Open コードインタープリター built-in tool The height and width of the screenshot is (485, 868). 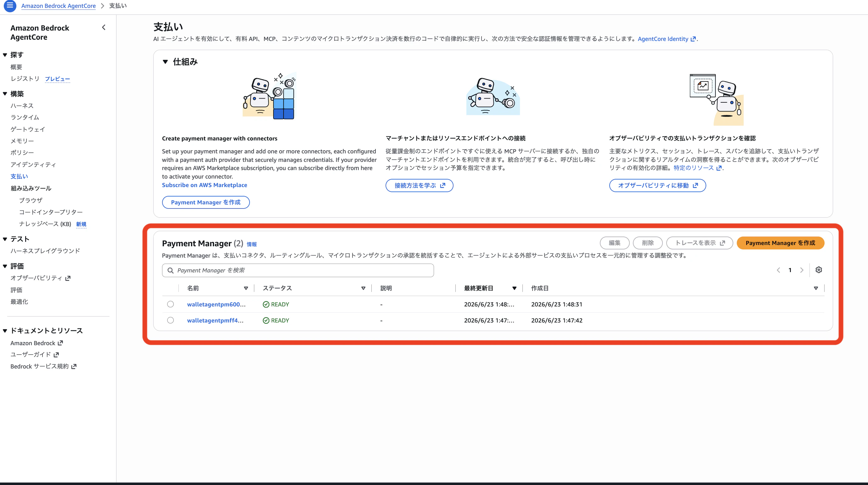point(51,212)
